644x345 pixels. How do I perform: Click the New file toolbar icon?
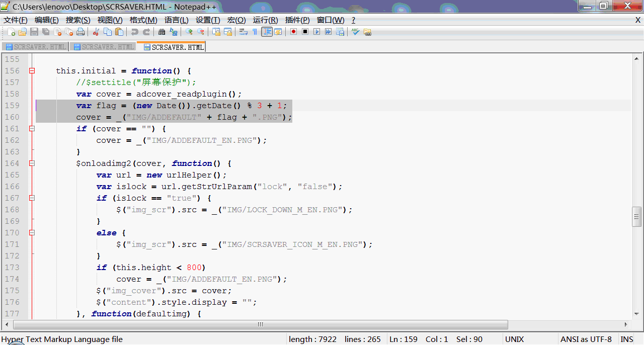(x=11, y=32)
